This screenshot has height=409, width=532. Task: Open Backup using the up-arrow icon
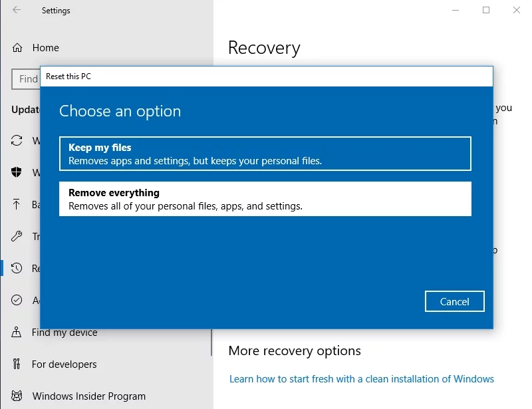tap(17, 205)
